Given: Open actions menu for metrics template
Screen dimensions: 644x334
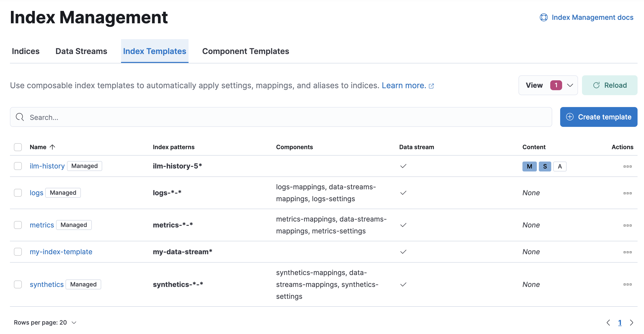Looking at the screenshot, I should point(627,225).
